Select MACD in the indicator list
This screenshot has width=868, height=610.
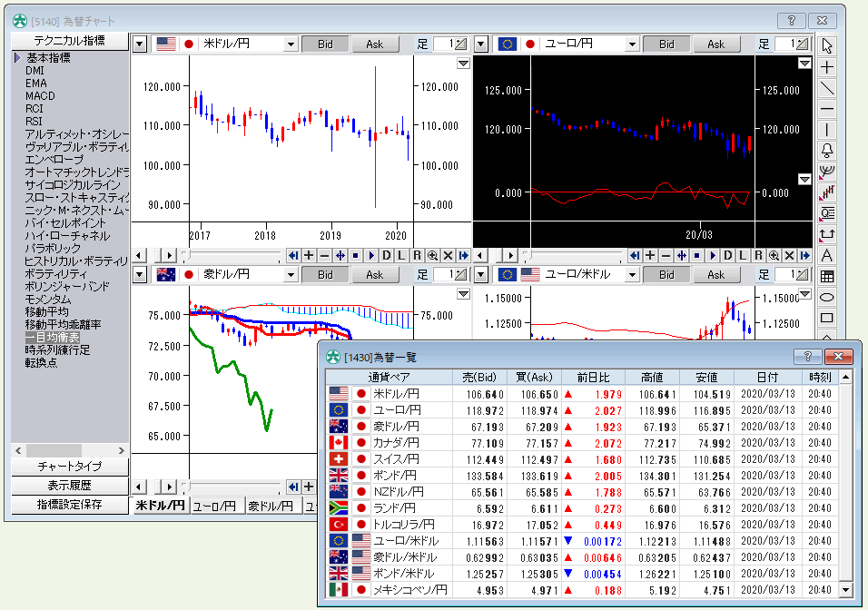point(41,95)
